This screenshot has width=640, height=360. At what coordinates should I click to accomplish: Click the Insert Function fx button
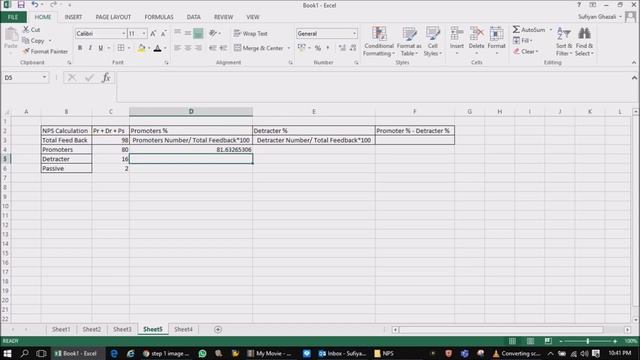[x=106, y=78]
